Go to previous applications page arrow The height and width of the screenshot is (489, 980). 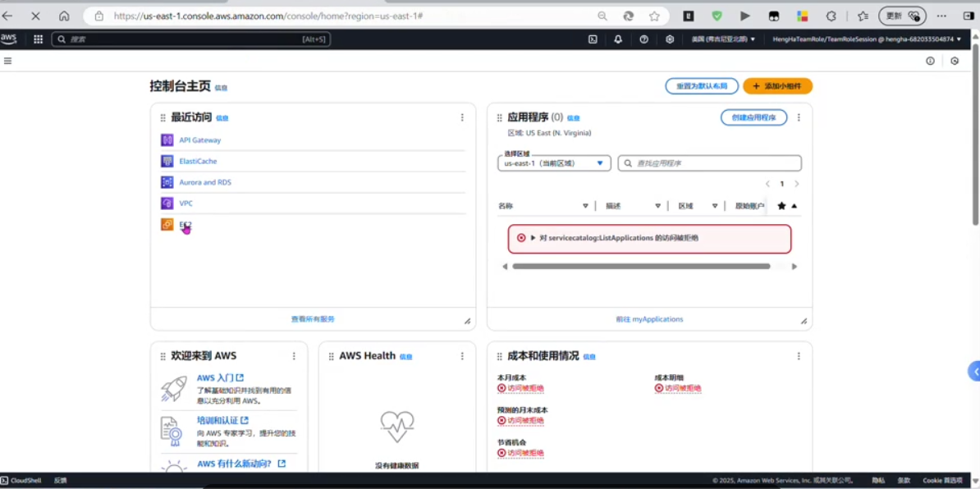tap(767, 185)
